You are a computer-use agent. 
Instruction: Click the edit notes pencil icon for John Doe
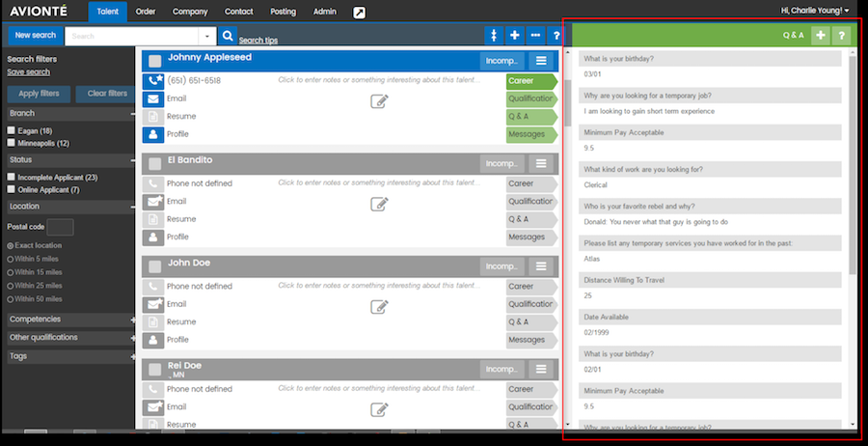click(379, 307)
